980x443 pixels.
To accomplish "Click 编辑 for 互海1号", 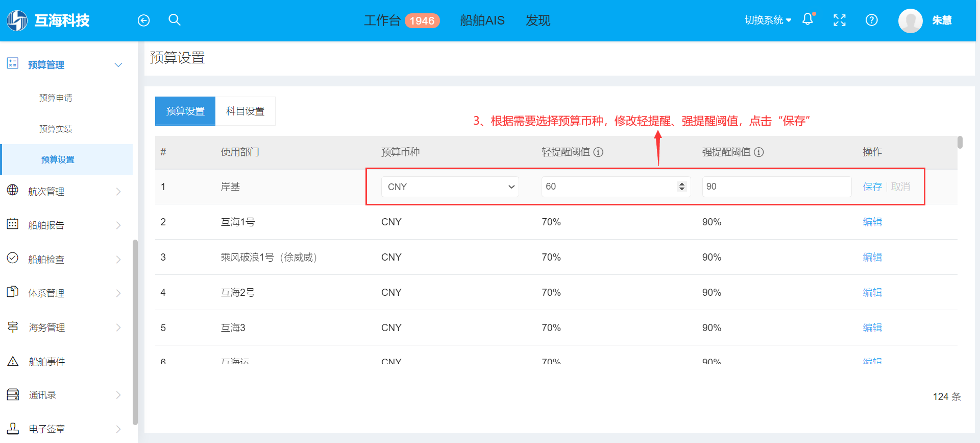I will (872, 222).
